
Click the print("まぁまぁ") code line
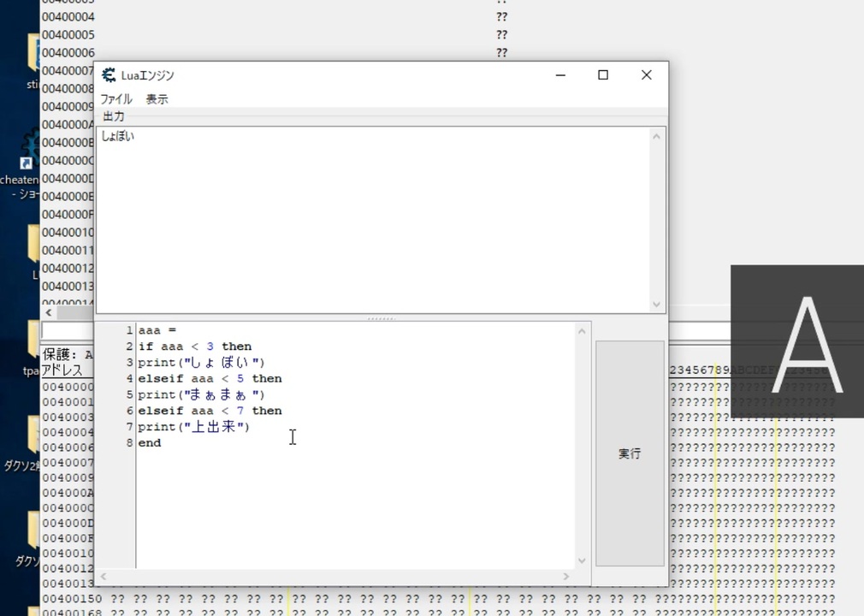coord(202,394)
